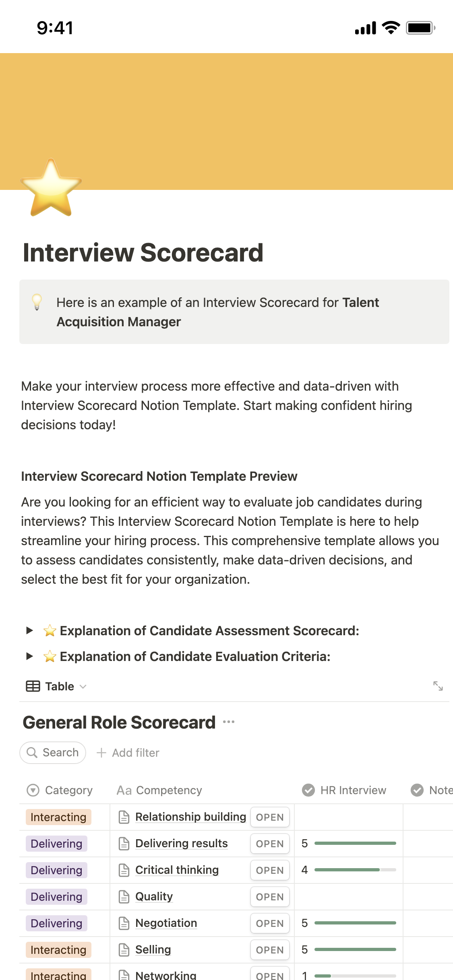The width and height of the screenshot is (453, 980).
Task: Tap the star page icon
Action: [x=51, y=188]
